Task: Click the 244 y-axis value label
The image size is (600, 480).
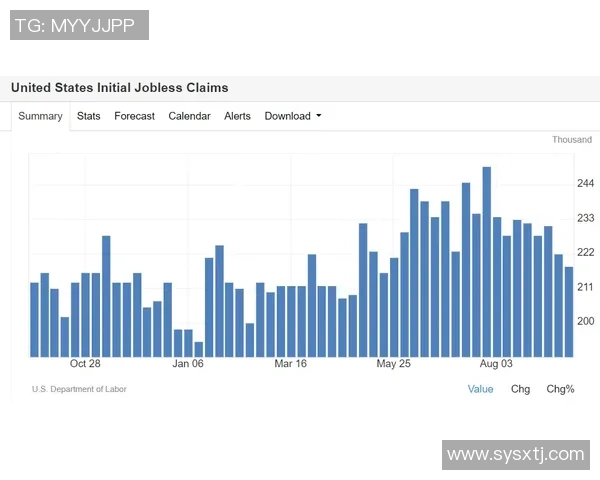Action: click(x=585, y=184)
